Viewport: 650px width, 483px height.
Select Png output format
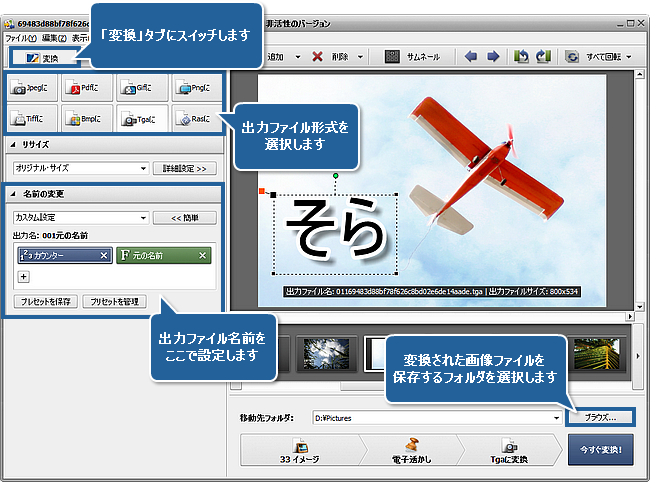197,88
